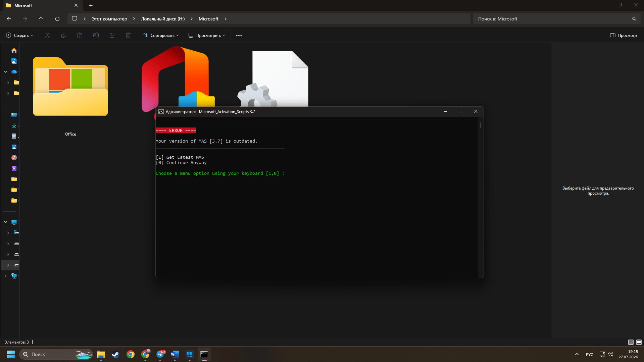Click the 'Элементов: 3' status text

pos(17,342)
